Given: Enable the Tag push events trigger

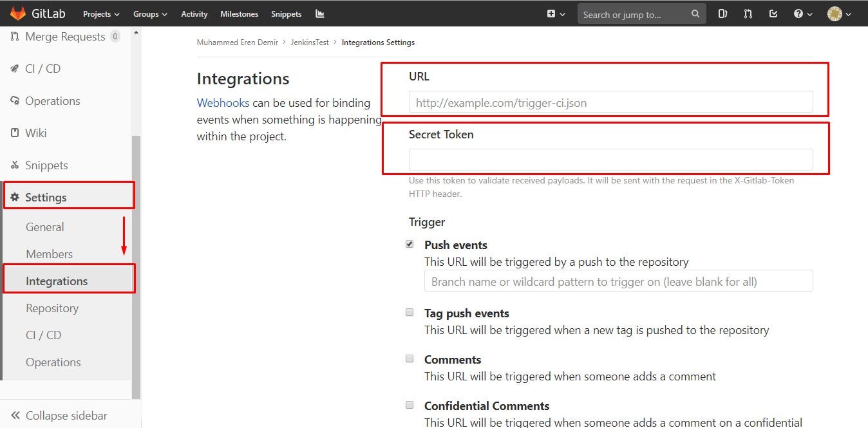Looking at the screenshot, I should [410, 312].
